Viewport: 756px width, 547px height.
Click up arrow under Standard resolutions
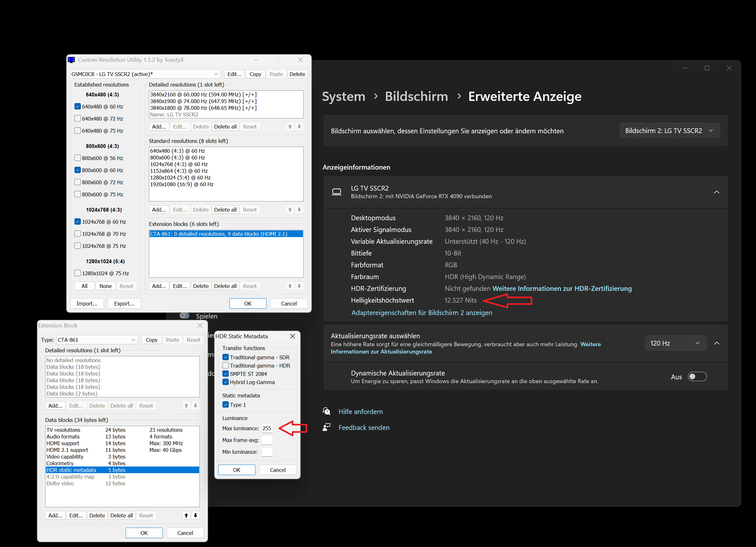(290, 210)
